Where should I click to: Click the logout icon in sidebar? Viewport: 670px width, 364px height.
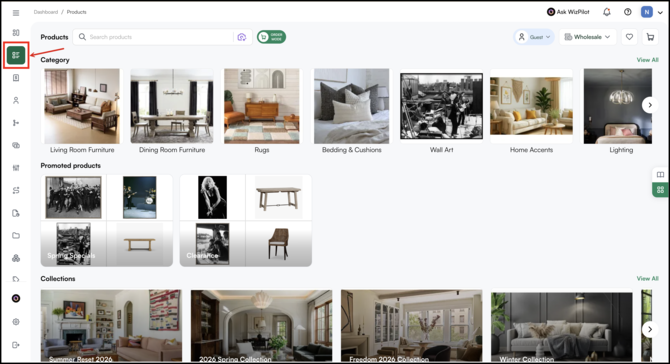tap(16, 345)
